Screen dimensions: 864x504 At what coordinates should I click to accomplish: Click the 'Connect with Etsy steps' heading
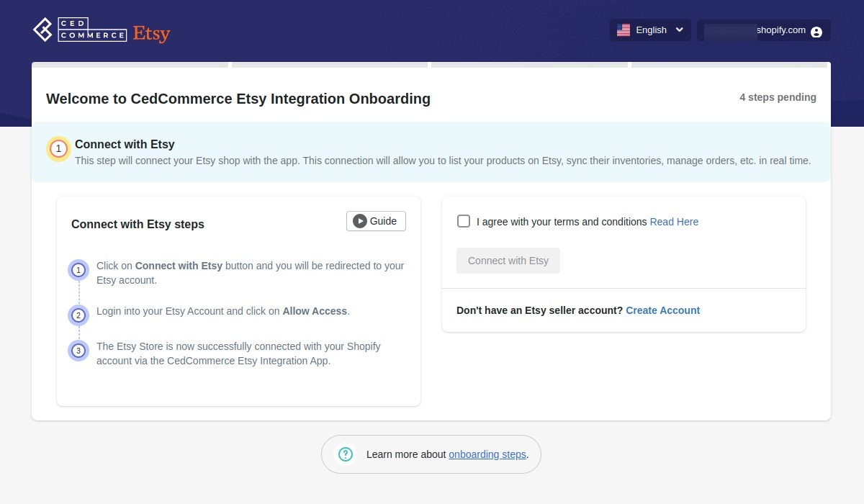tap(138, 225)
